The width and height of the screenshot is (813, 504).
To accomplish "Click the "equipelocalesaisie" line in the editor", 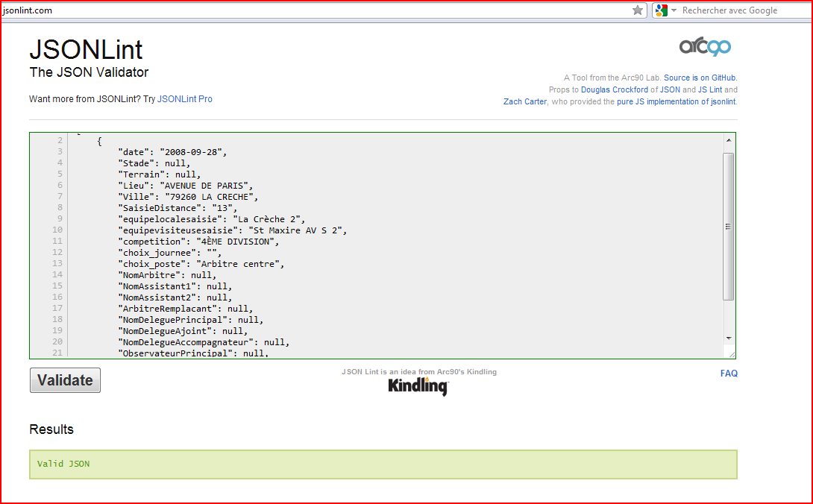I will tap(212, 219).
